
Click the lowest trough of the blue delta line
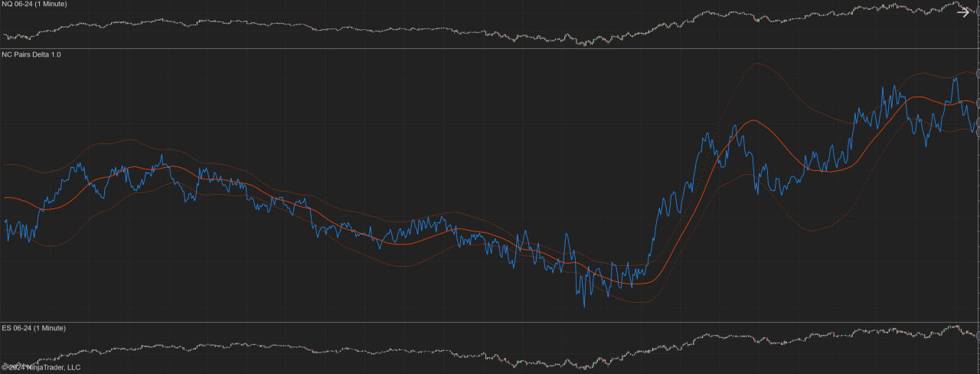pos(584,306)
